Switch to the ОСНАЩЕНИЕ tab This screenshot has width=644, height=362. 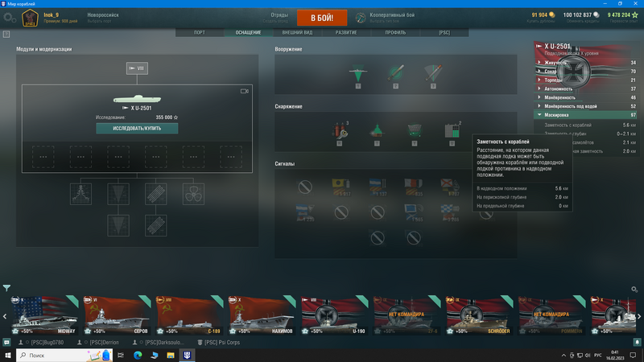click(249, 32)
